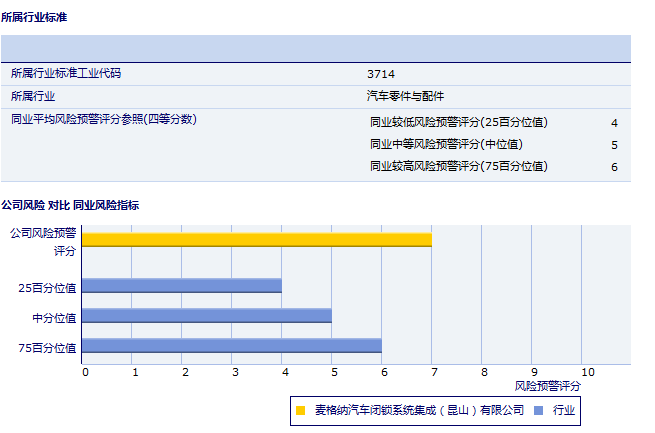655x433 pixels.
Task: Click the yellow 公司风险预警评分 bar
Action: 256,239
